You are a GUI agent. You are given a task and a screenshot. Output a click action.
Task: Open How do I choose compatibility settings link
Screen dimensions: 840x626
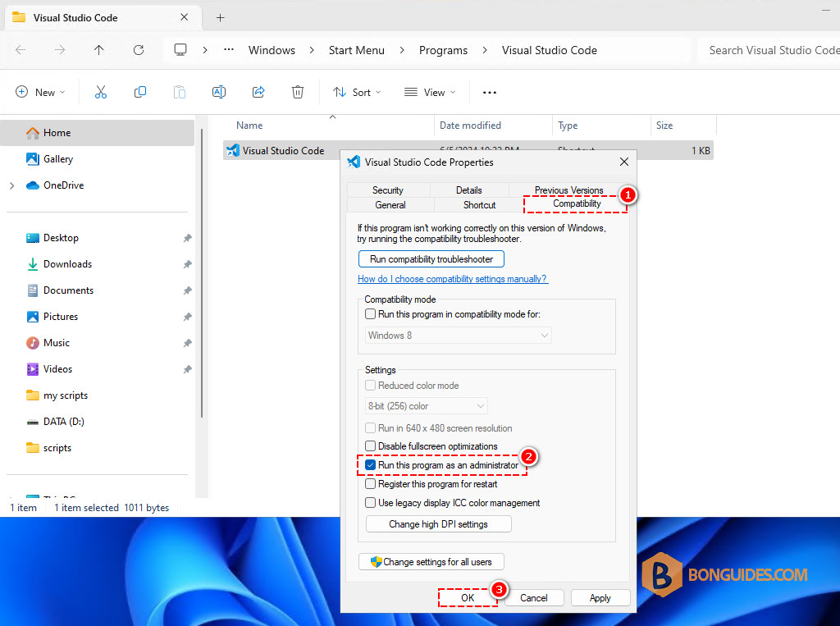pos(453,279)
